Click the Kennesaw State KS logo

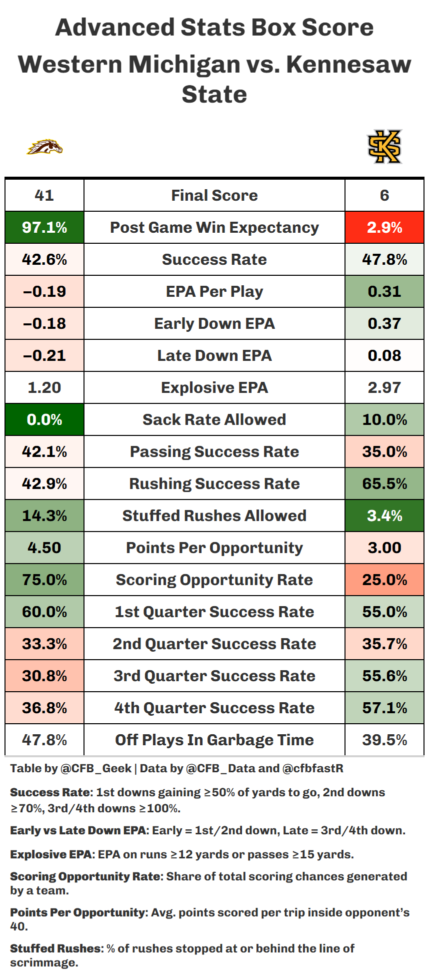pyautogui.click(x=384, y=147)
